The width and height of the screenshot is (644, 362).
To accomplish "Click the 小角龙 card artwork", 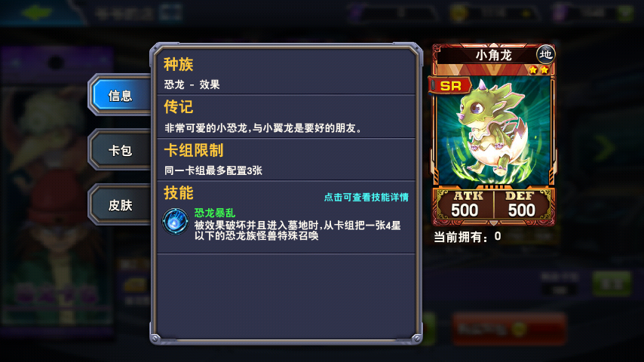I will tap(493, 131).
